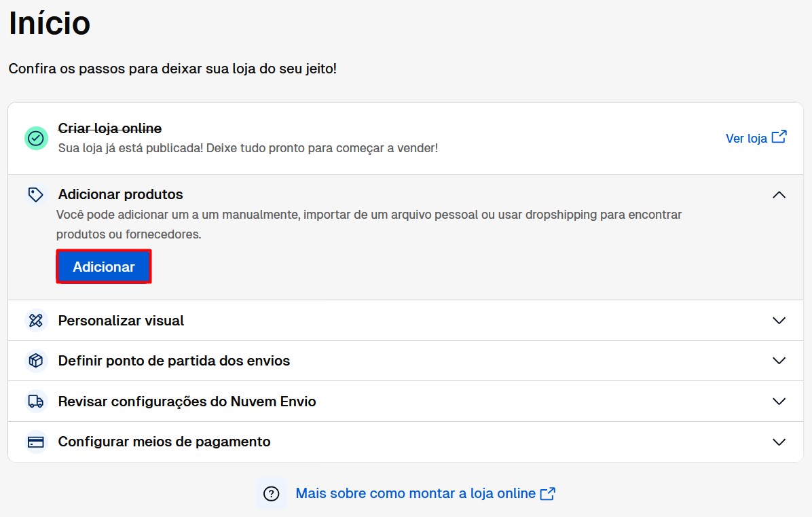Expand Revisar configurações do Nuvem Envio chevron
The image size is (812, 517).
[779, 402]
